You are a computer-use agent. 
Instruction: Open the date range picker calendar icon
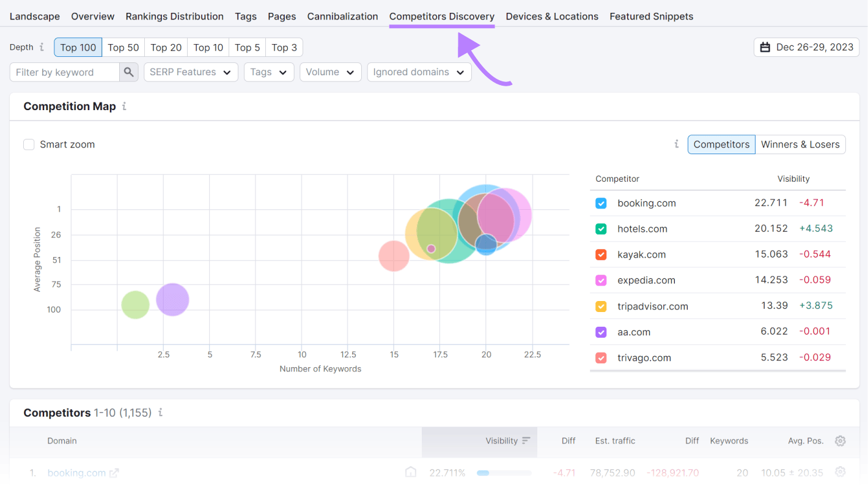tap(765, 47)
